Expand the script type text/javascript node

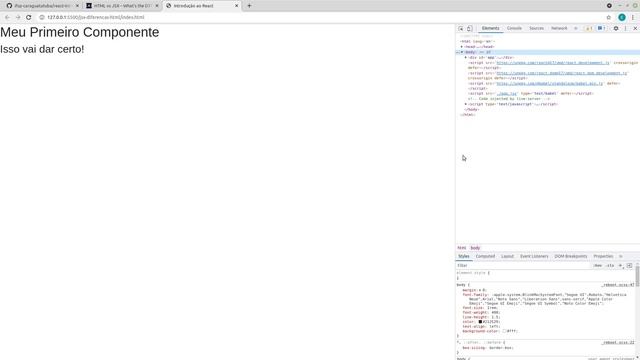coord(466,104)
